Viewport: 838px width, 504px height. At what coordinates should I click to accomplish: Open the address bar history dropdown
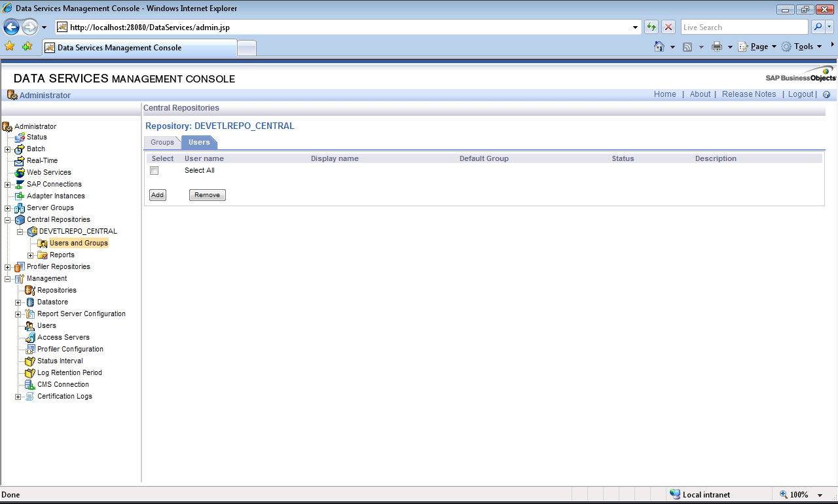click(x=636, y=27)
